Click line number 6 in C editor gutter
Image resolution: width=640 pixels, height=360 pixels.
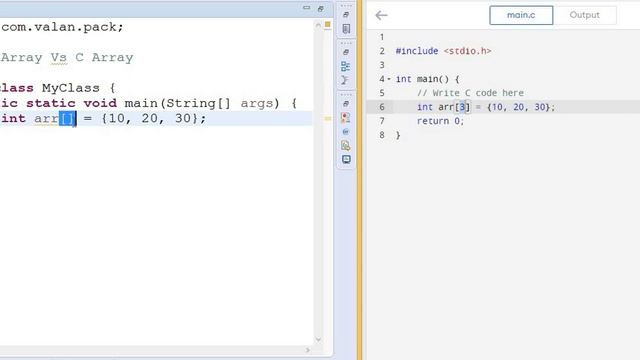[x=382, y=107]
